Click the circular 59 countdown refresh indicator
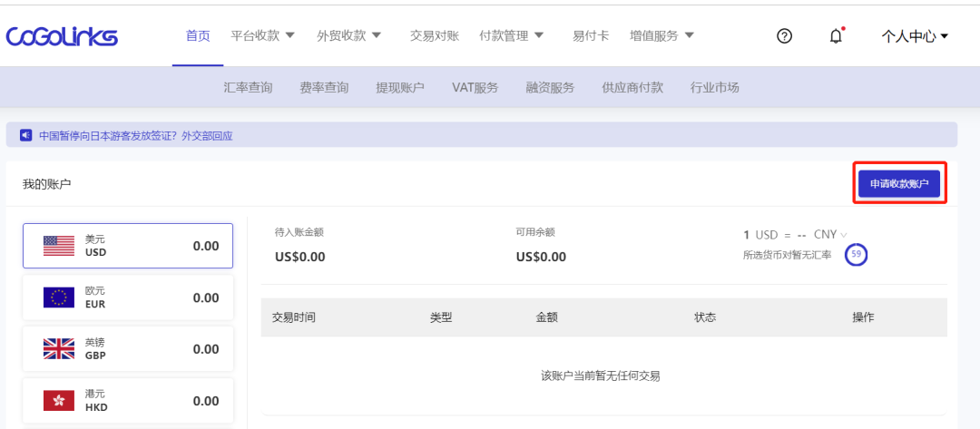 (x=857, y=254)
